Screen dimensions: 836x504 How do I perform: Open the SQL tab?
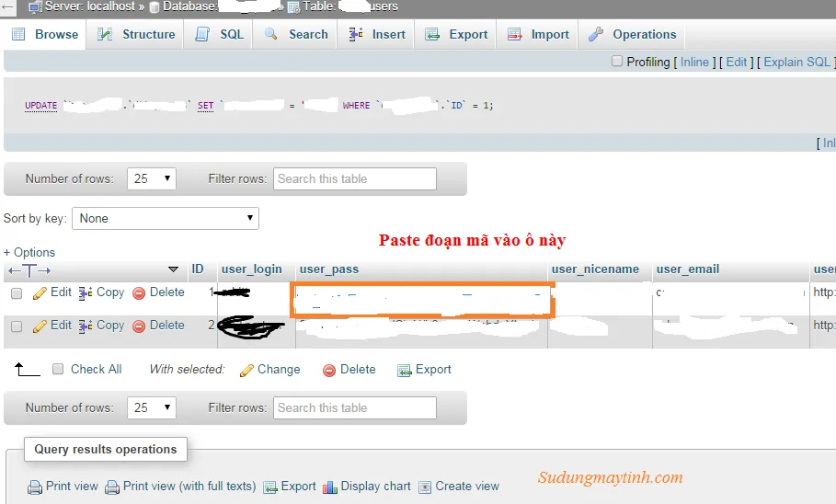219,34
